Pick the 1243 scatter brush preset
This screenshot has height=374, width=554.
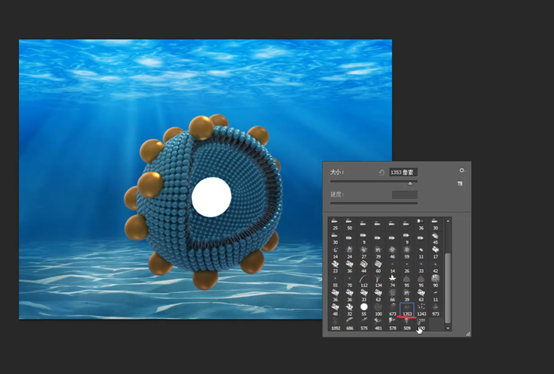pyautogui.click(x=421, y=309)
